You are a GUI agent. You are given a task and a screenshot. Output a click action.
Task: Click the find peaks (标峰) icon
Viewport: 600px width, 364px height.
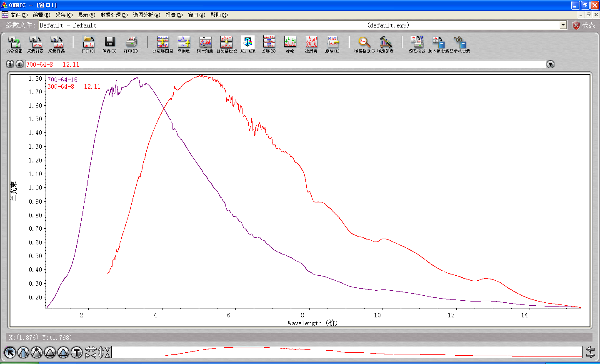coord(290,45)
